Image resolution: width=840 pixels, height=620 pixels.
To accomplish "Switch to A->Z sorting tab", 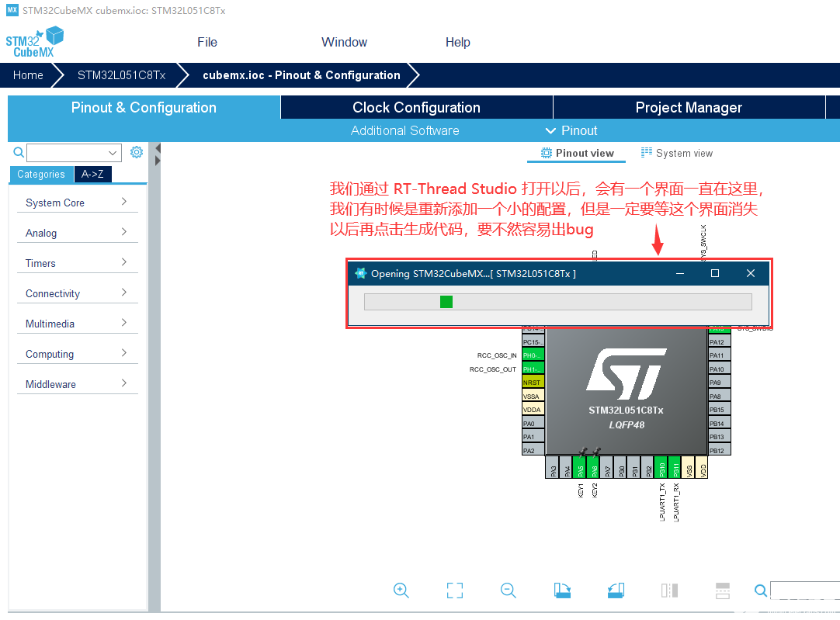I will [92, 174].
